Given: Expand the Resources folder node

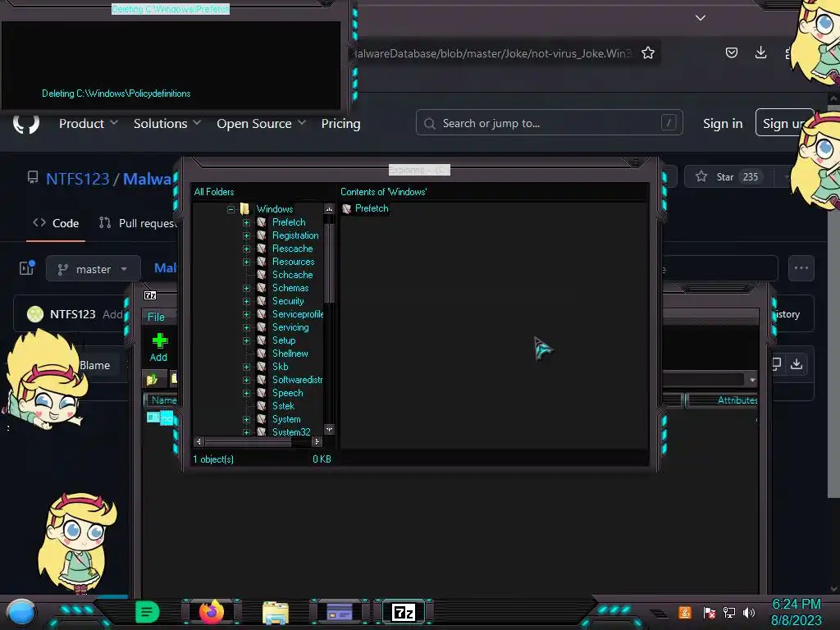Looking at the screenshot, I should click(246, 262).
